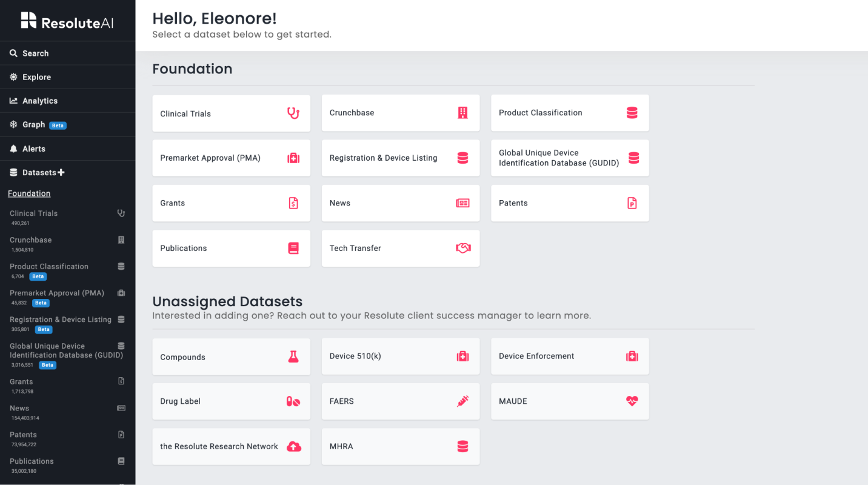Click the Crunchbase building icon

tap(462, 112)
